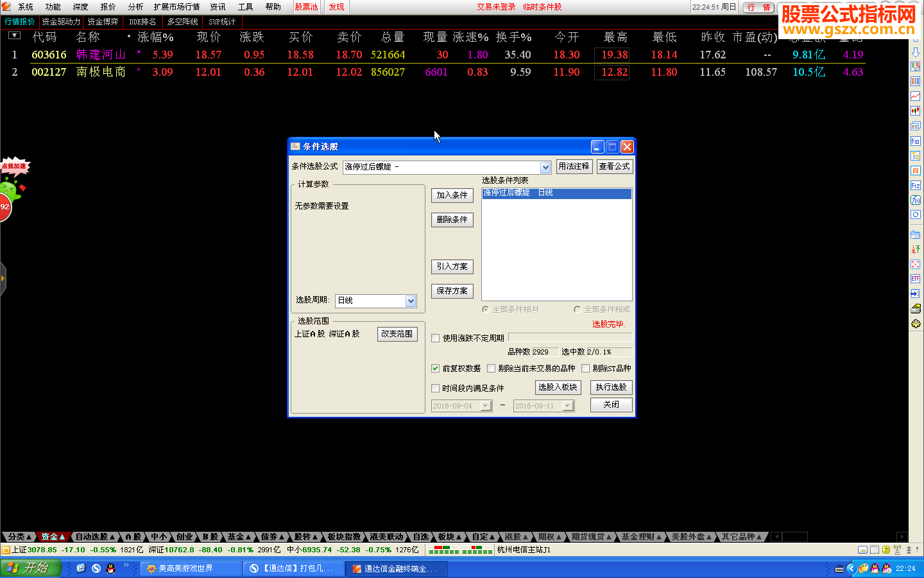Check 剔除当前未交易的品种 option
The height and width of the screenshot is (578, 924).
coord(492,369)
